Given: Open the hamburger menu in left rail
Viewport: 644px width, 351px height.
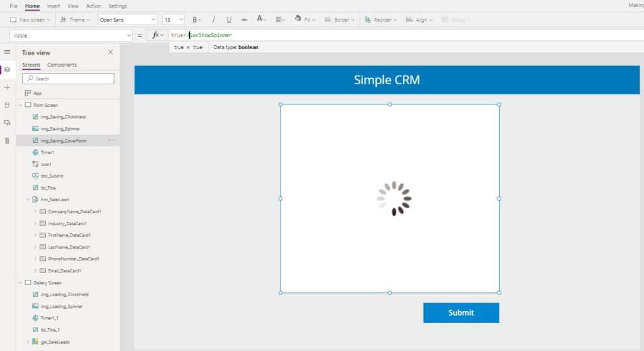Looking at the screenshot, I should pos(7,52).
